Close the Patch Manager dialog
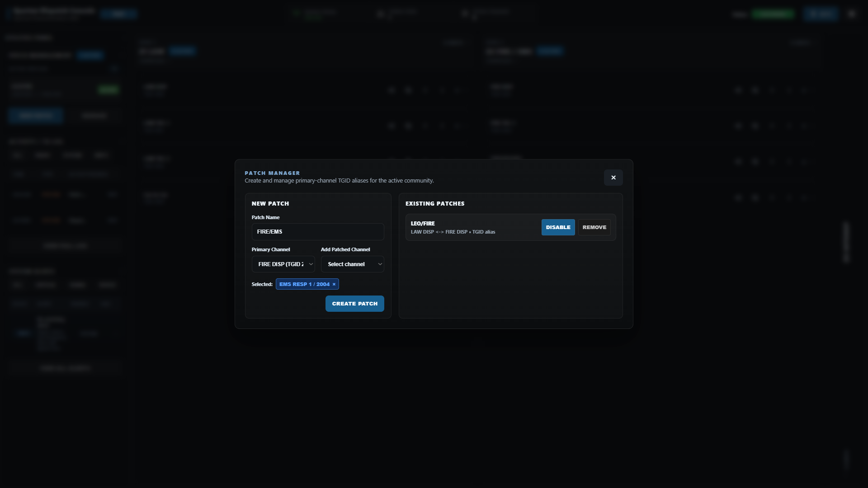Screen dimensions: 868x488 click(613, 178)
